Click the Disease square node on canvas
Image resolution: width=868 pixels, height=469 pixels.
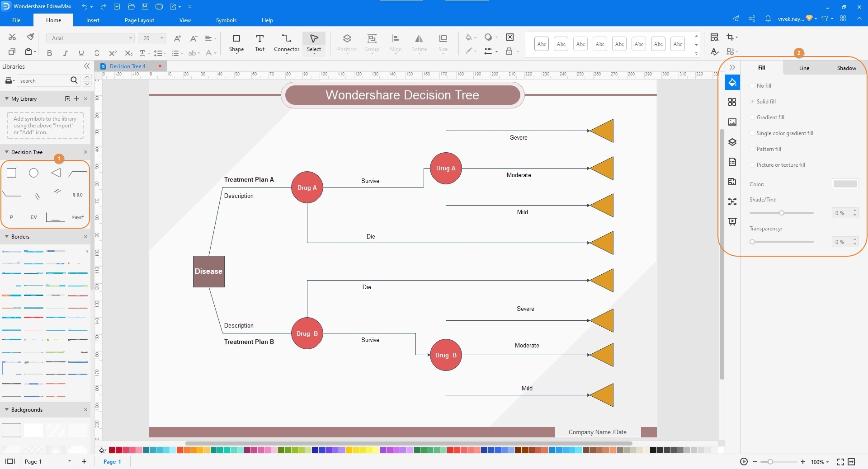pos(208,271)
